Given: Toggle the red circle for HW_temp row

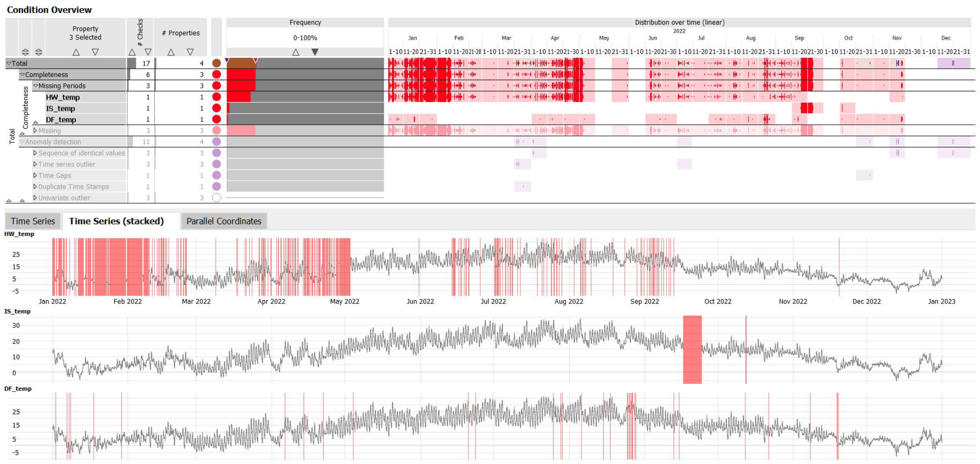Looking at the screenshot, I should point(217,97).
